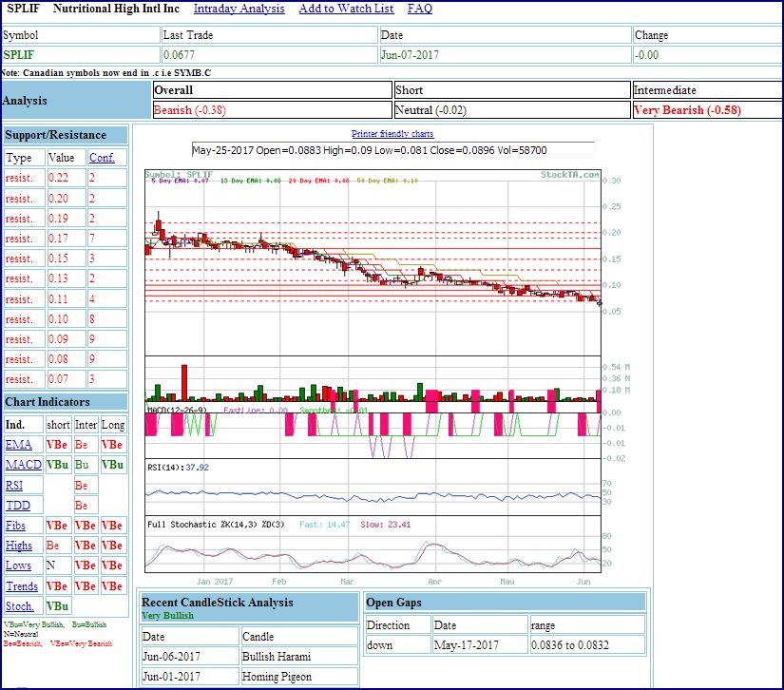Open the EMA indicator link
Viewport: 784px width, 690px height.
pos(18,445)
